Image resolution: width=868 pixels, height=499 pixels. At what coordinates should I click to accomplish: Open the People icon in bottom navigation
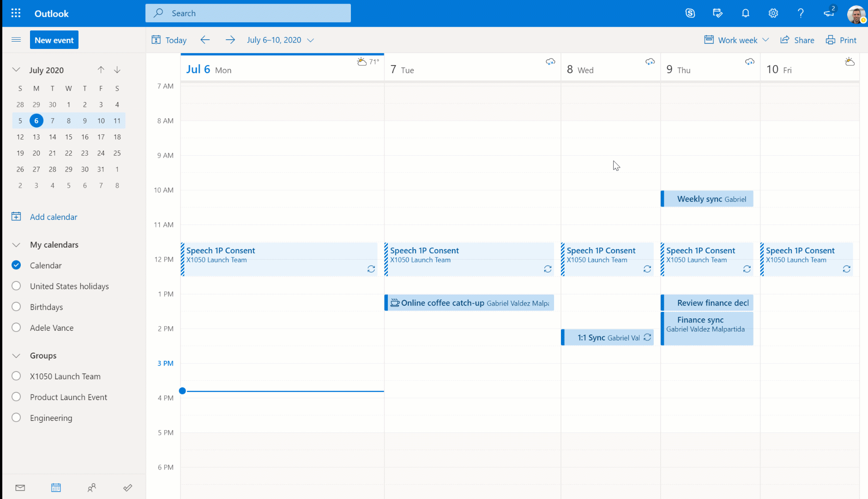pos(91,487)
